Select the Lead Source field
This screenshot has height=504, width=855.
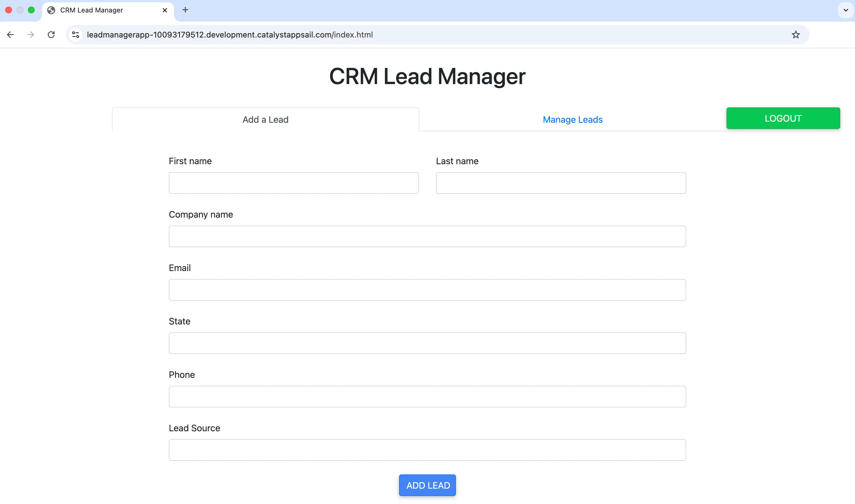[427, 450]
